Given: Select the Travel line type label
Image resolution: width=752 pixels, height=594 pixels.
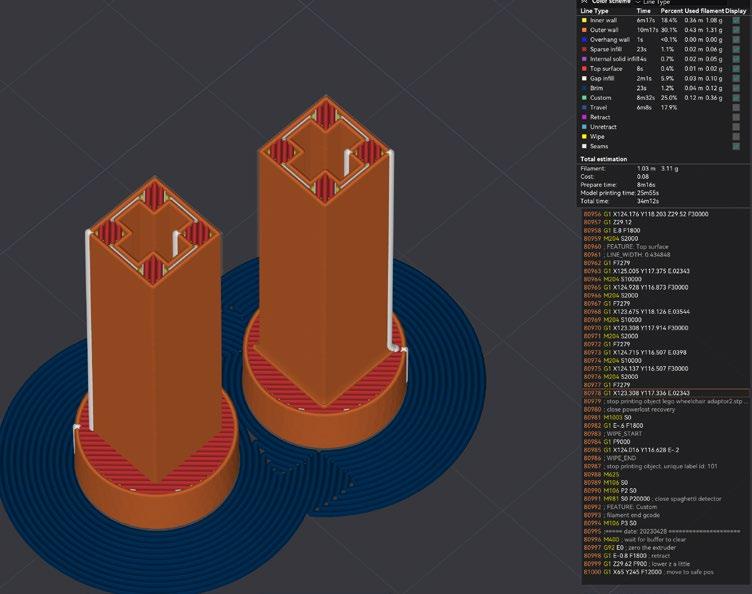Looking at the screenshot, I should (598, 107).
